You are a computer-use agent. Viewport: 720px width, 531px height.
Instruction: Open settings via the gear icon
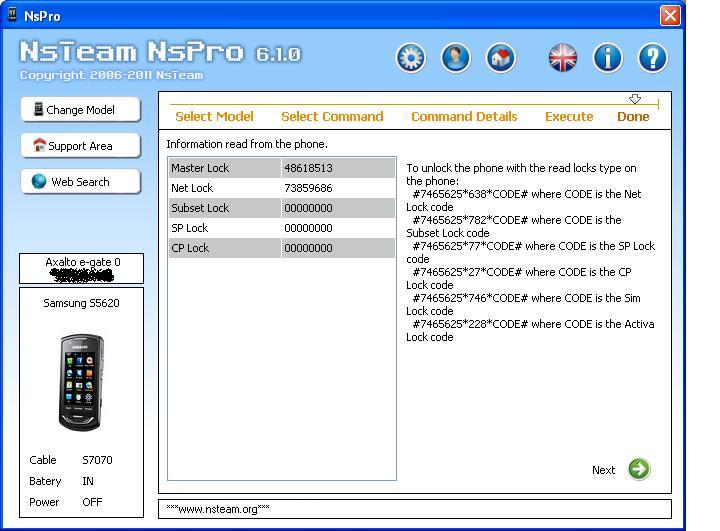tap(411, 58)
